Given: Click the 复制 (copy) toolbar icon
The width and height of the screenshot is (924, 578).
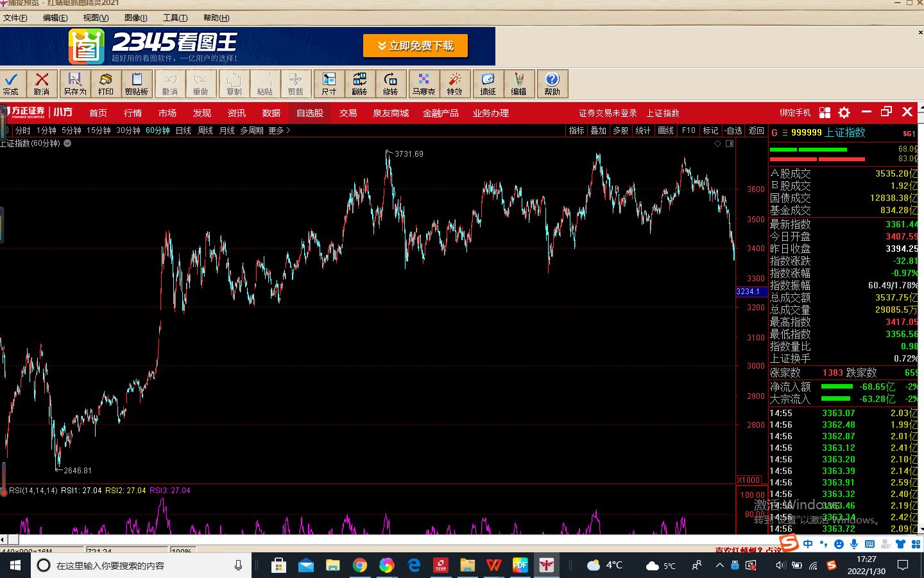Looking at the screenshot, I should [234, 84].
